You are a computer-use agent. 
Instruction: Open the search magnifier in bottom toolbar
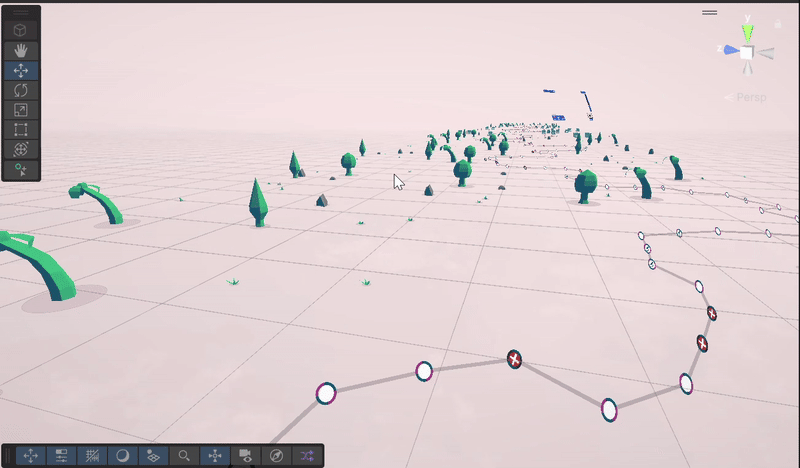click(x=184, y=456)
